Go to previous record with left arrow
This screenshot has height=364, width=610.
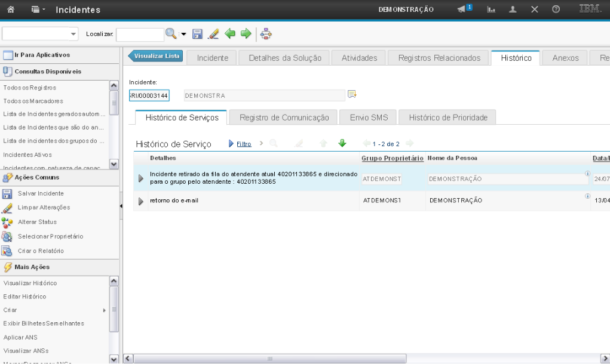(230, 35)
